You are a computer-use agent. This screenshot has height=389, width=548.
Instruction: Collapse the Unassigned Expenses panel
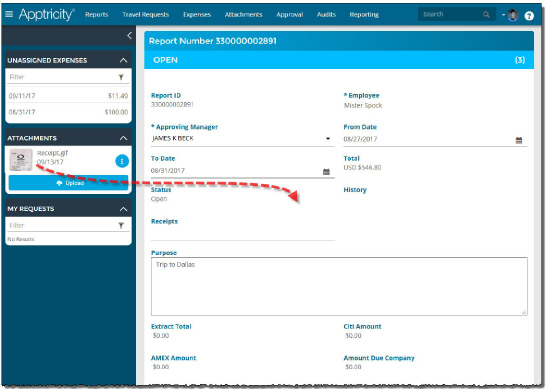coord(123,60)
